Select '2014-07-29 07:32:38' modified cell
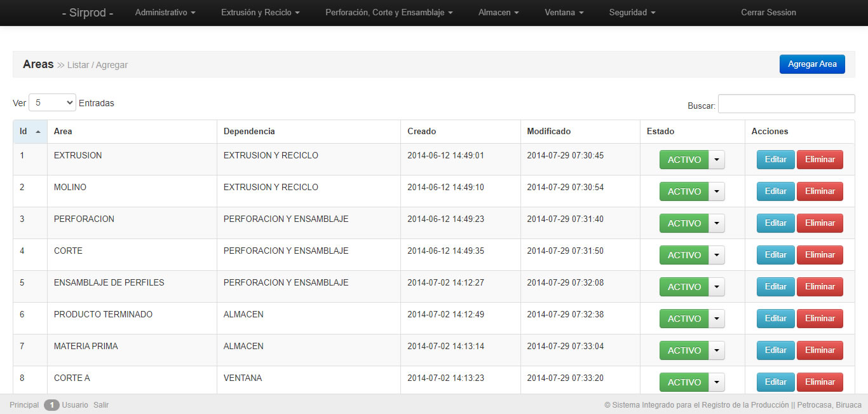 (565, 314)
